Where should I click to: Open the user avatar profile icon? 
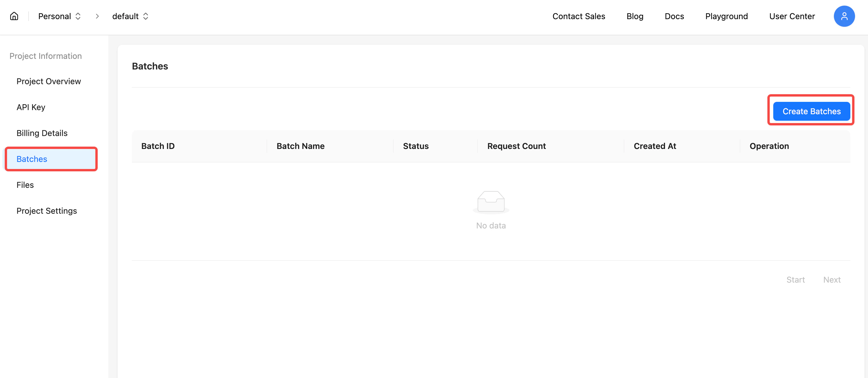(x=844, y=16)
